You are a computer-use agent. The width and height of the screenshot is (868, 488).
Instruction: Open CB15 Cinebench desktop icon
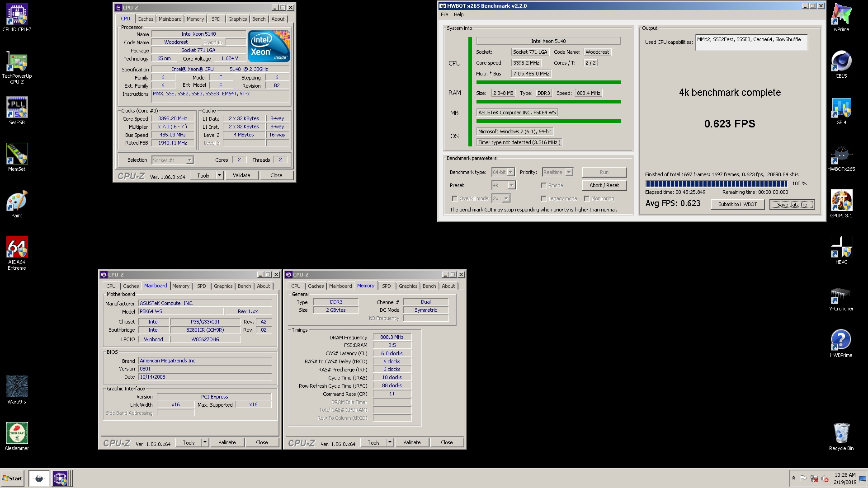point(841,65)
